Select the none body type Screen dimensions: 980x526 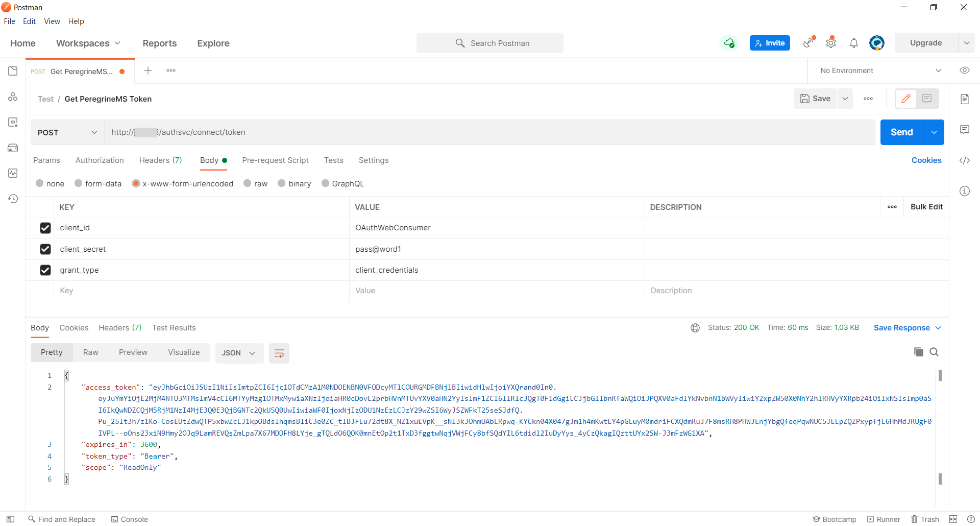point(39,183)
